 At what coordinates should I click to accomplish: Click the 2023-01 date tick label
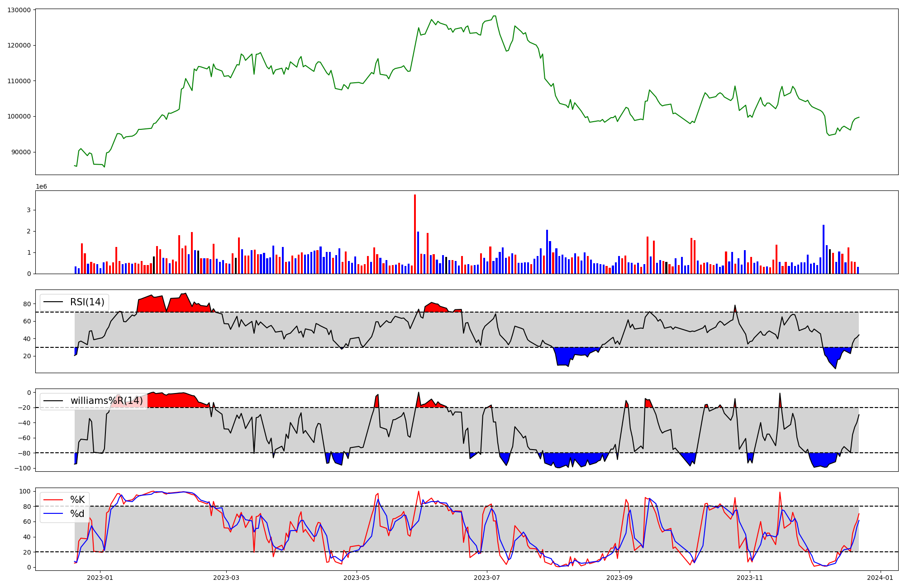(100, 578)
